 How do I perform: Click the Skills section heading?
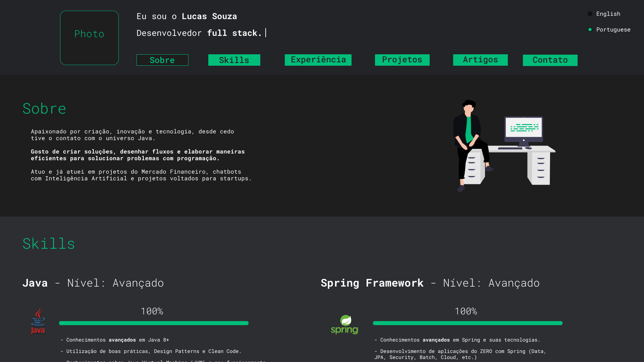pos(49,243)
